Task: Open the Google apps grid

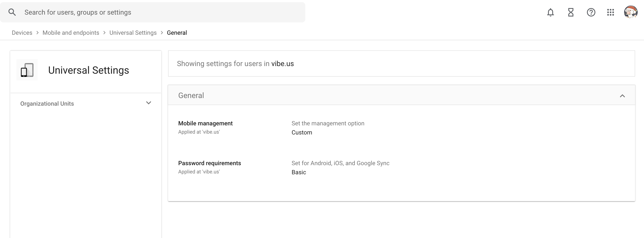Action: [x=611, y=12]
